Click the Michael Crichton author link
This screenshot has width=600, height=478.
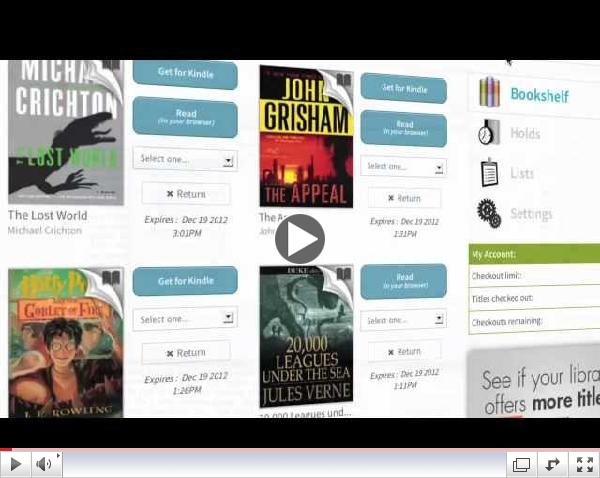coord(45,230)
